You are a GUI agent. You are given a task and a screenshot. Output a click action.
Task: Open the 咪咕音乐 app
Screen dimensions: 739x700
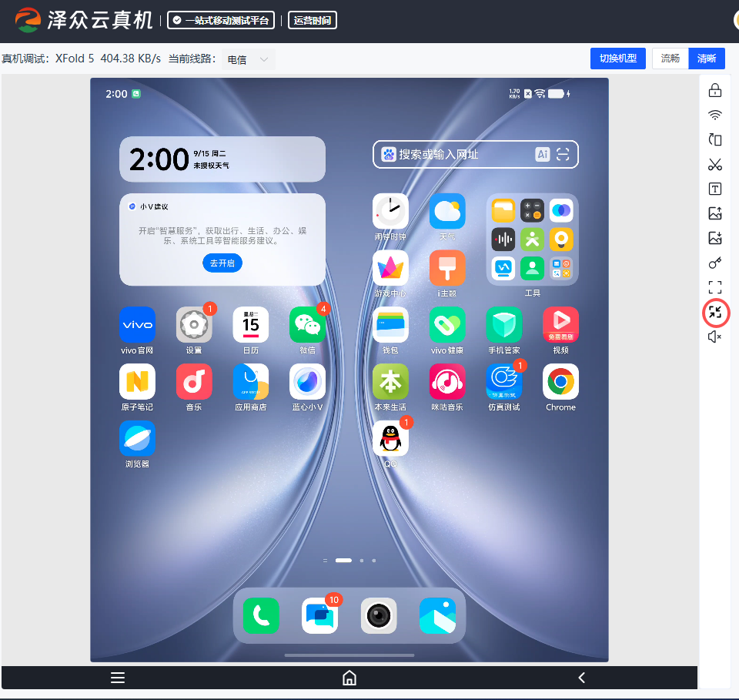tap(447, 381)
